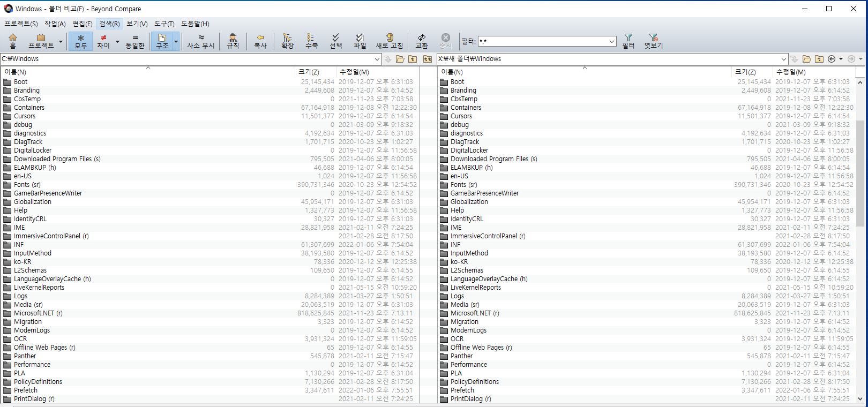Select PolicyDefinitions folder in right pane
Image resolution: width=868 pixels, height=407 pixels.
point(474,382)
